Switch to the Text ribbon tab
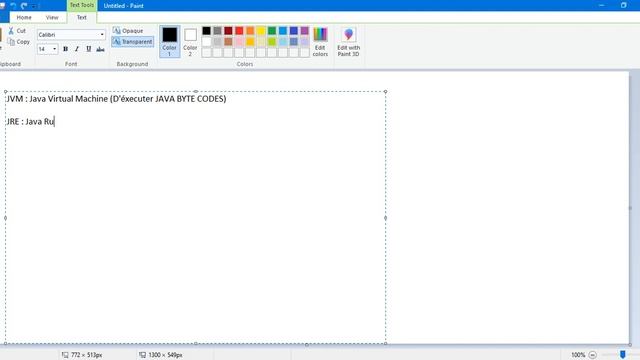 (x=82, y=18)
